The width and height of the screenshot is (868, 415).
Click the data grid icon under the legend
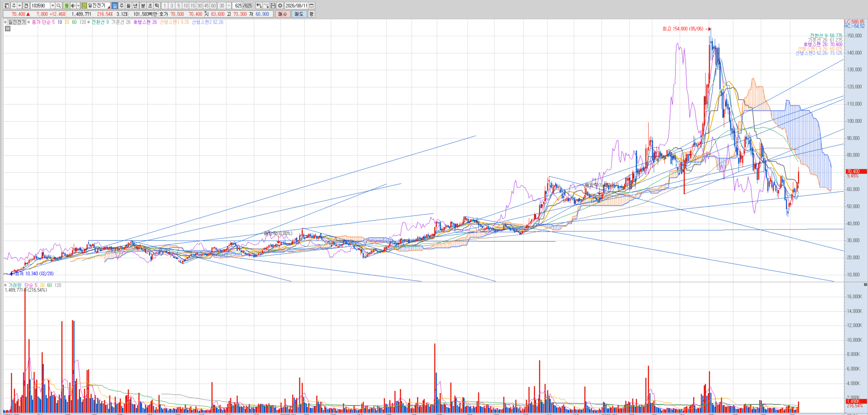[x=8, y=29]
